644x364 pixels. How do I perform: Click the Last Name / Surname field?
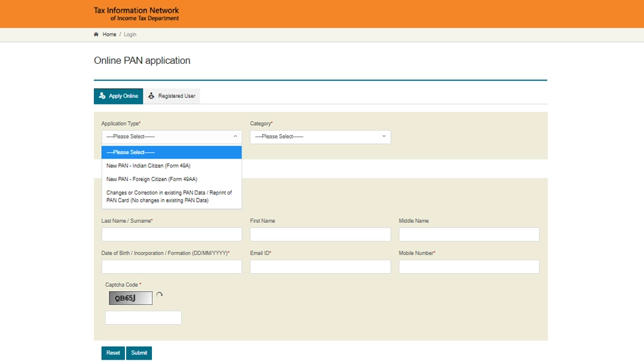pyautogui.click(x=171, y=235)
